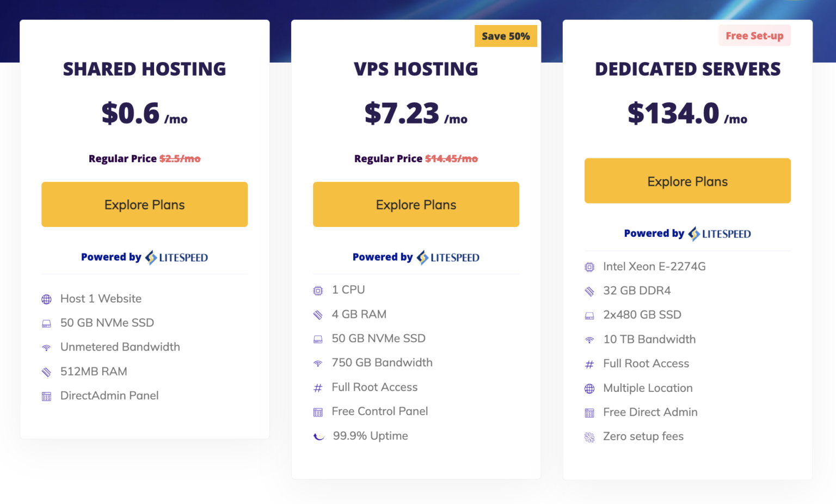
Task: Click the globe icon beside Multiple Location
Action: [589, 388]
